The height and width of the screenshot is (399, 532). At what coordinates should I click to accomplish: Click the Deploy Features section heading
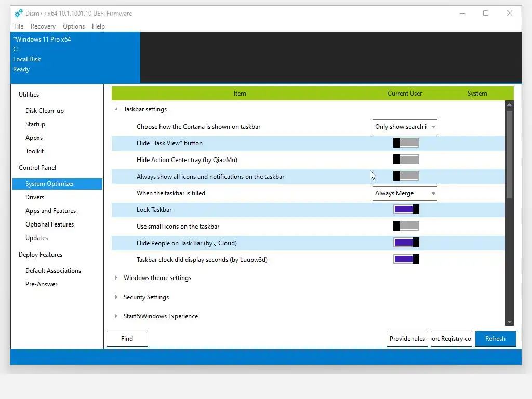[41, 255]
